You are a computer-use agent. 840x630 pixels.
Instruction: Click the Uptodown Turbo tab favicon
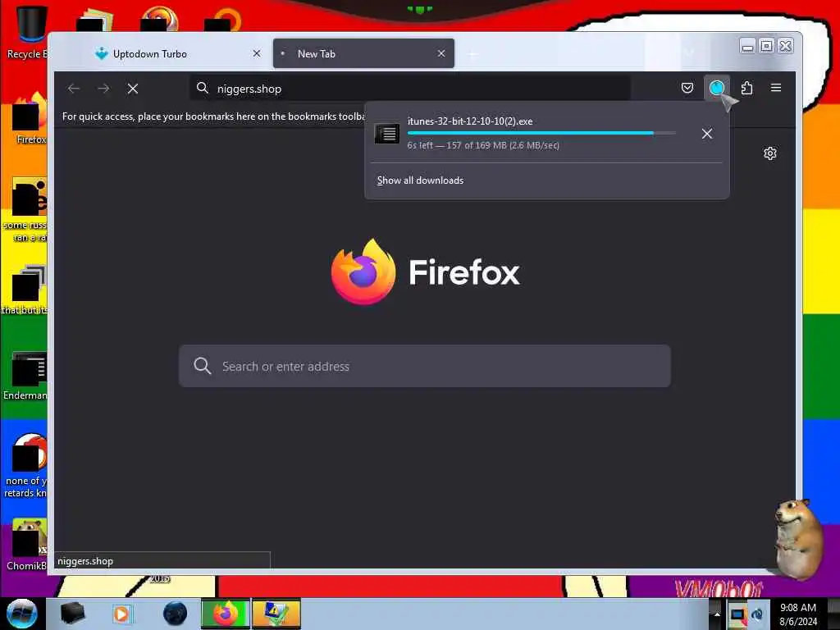[101, 53]
